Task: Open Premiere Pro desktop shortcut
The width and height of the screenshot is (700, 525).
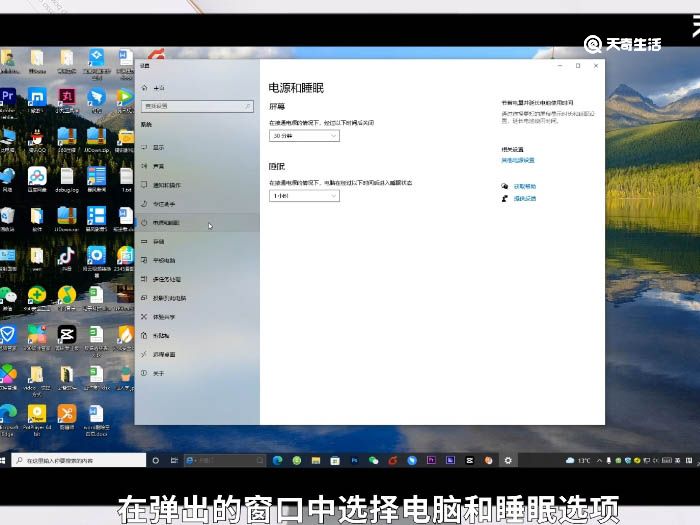Action: [8, 97]
